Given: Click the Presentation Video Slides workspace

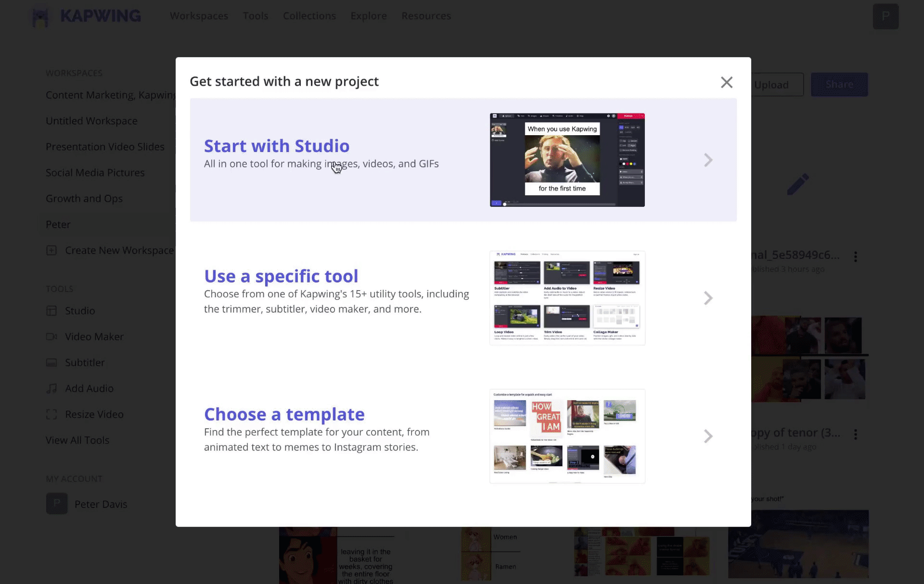Looking at the screenshot, I should (x=105, y=146).
